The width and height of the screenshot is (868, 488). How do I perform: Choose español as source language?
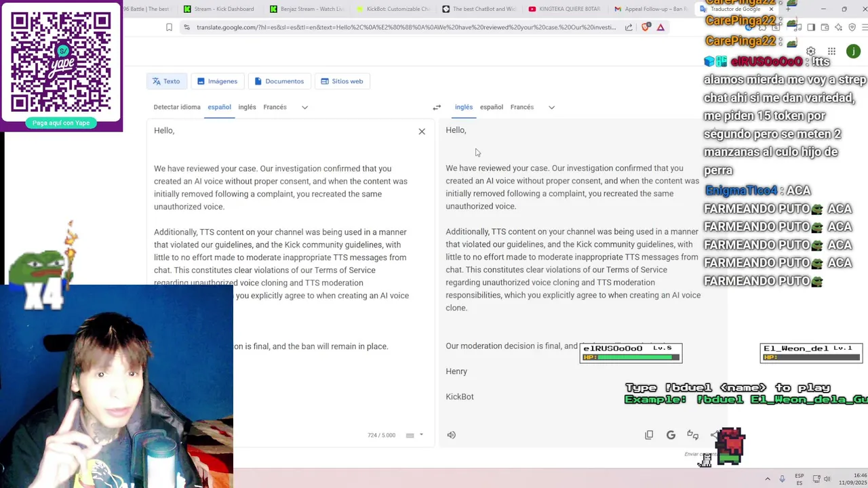219,107
